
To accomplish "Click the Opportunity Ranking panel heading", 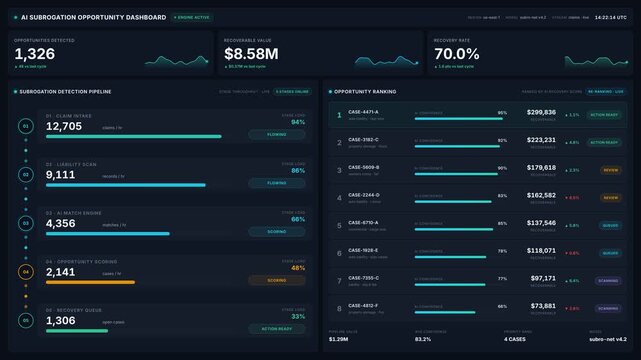I will [x=365, y=92].
